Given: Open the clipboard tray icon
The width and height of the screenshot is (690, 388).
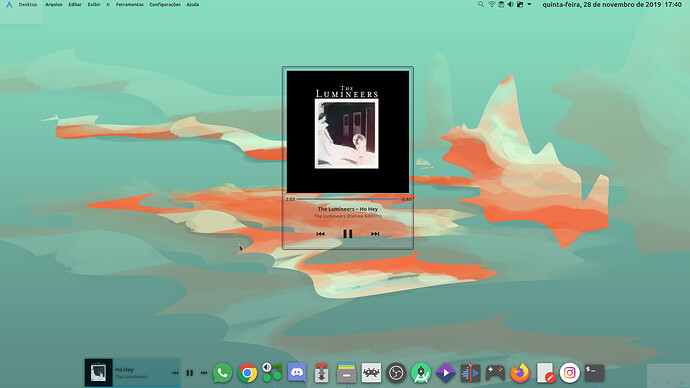Looking at the screenshot, I should click(501, 4).
